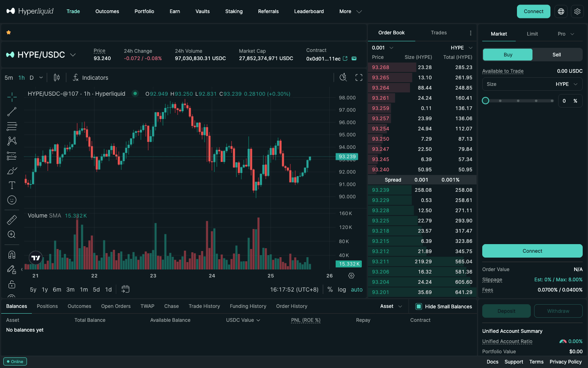Open contract external link icon
The image size is (588, 368).
click(x=345, y=58)
